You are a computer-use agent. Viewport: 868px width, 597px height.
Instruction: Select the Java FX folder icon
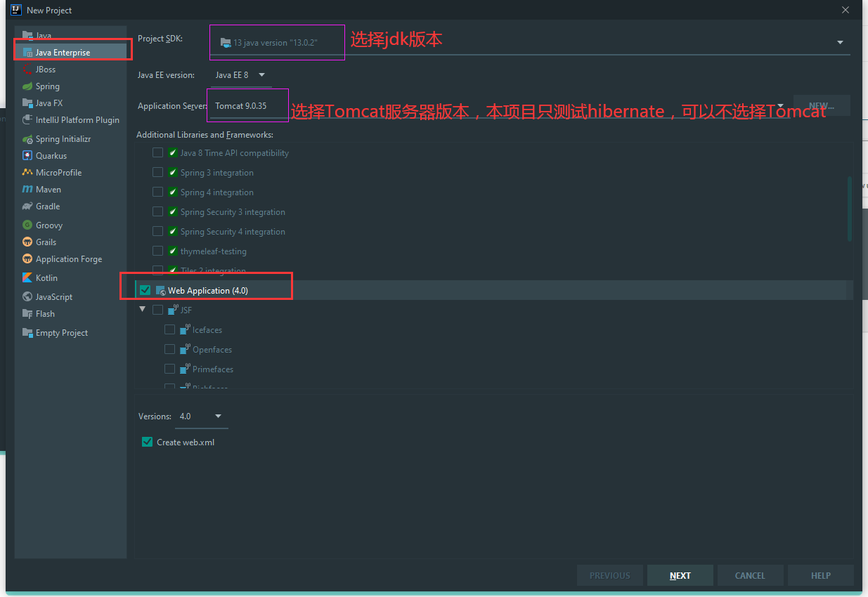pyautogui.click(x=27, y=103)
